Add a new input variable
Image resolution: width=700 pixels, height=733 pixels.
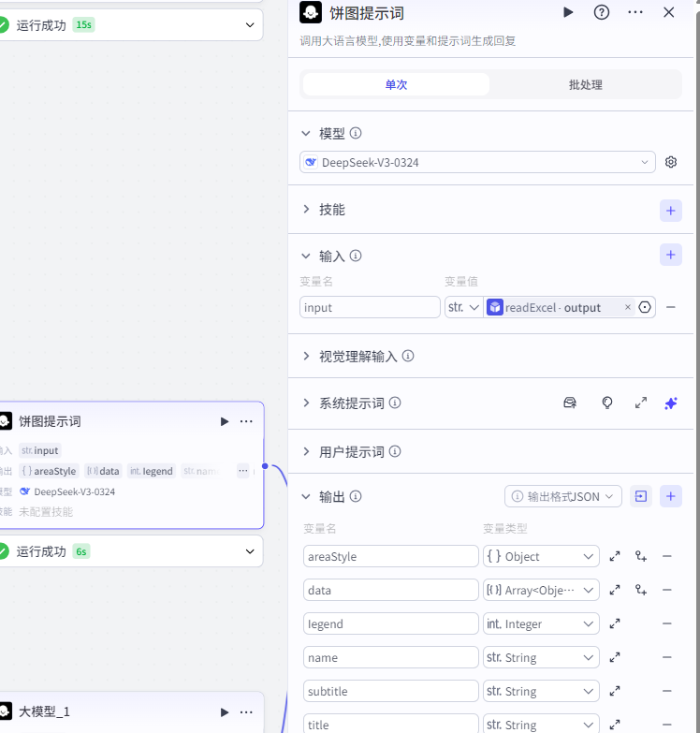[x=671, y=255]
